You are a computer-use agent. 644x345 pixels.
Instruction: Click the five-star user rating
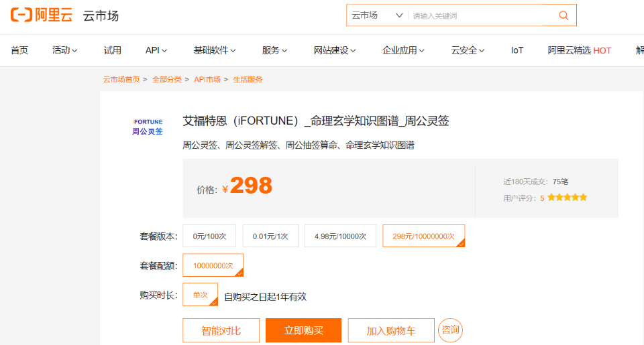tap(568, 198)
